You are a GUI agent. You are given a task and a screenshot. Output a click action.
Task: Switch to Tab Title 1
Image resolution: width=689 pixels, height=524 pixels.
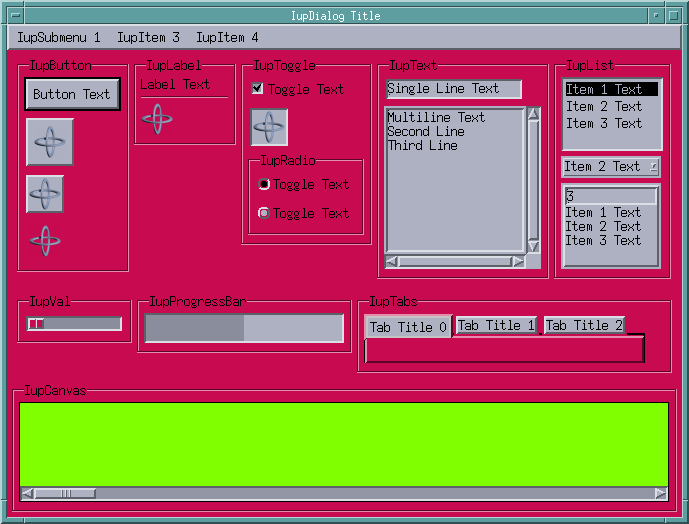496,325
